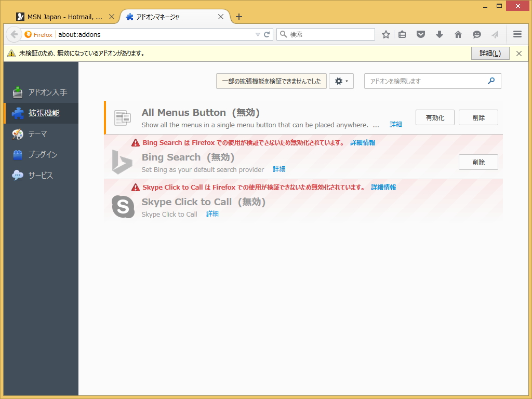Go to the home page icon
This screenshot has height=399, width=532.
click(458, 34)
